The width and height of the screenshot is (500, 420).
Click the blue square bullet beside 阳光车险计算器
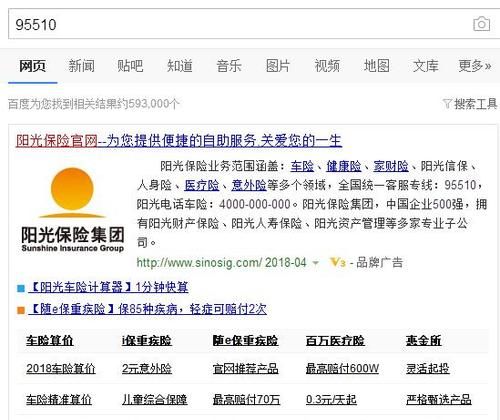coord(21,288)
